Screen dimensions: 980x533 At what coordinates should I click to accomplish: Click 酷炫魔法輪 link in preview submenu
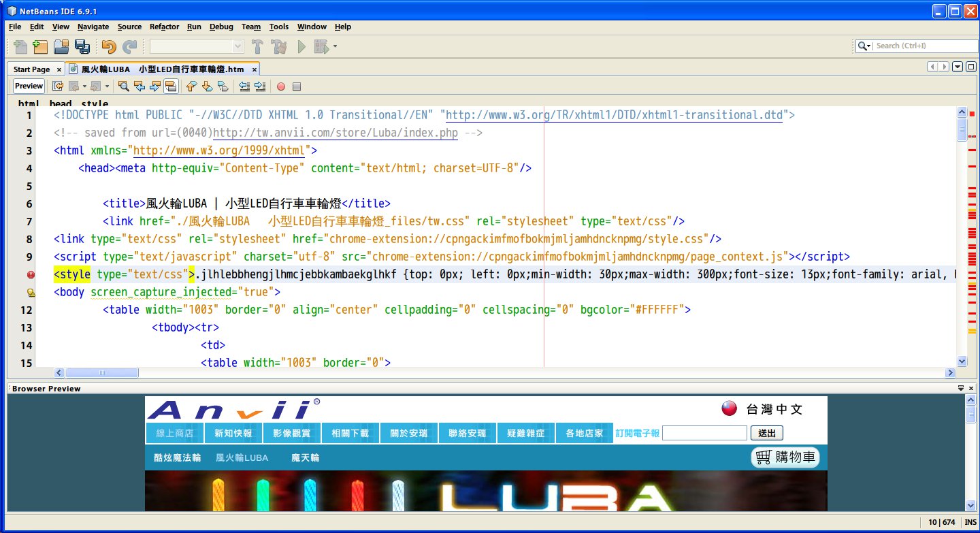pyautogui.click(x=178, y=457)
